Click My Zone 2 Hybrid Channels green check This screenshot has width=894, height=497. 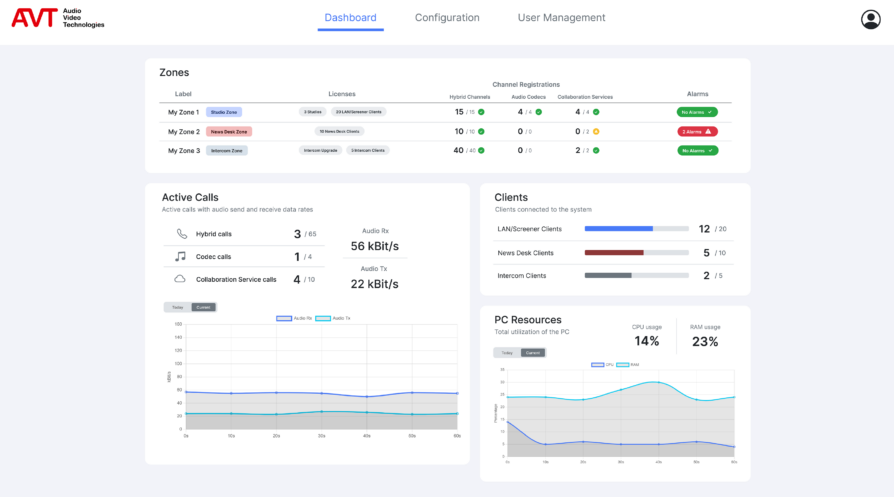[481, 132]
